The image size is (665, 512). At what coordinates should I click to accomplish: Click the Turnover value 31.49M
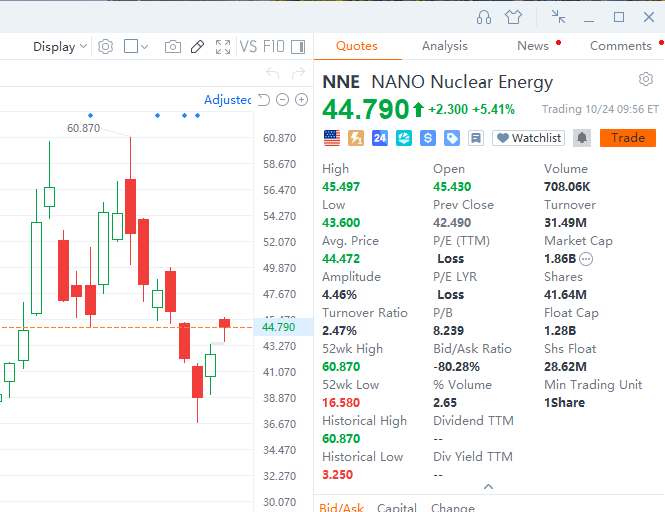[x=565, y=223]
